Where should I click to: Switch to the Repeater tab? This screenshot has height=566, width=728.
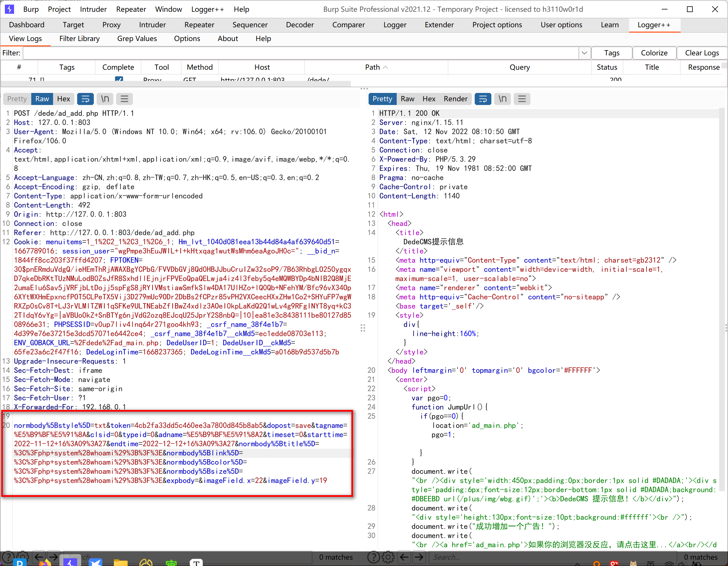(199, 25)
